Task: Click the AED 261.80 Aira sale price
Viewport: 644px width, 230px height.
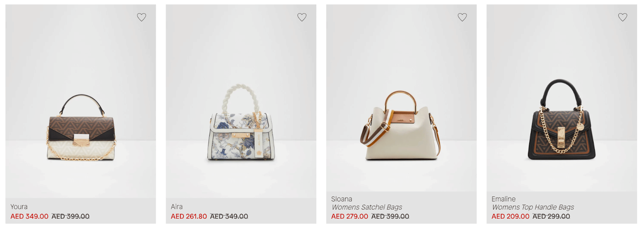Action: coord(189,216)
